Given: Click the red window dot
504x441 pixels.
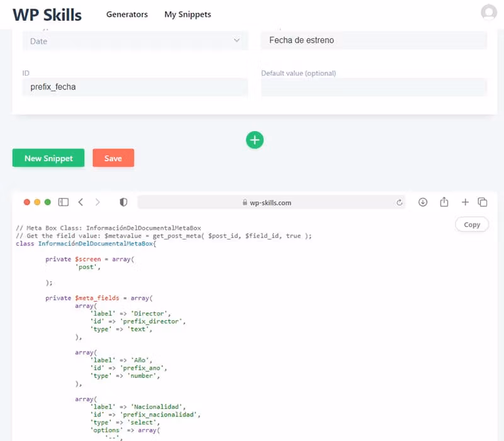Looking at the screenshot, I should tap(27, 202).
